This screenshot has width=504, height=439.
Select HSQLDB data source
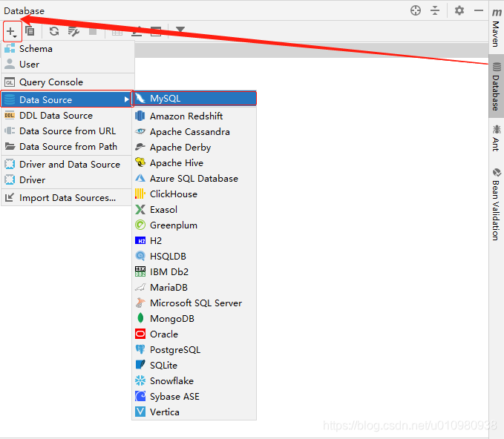click(x=194, y=257)
